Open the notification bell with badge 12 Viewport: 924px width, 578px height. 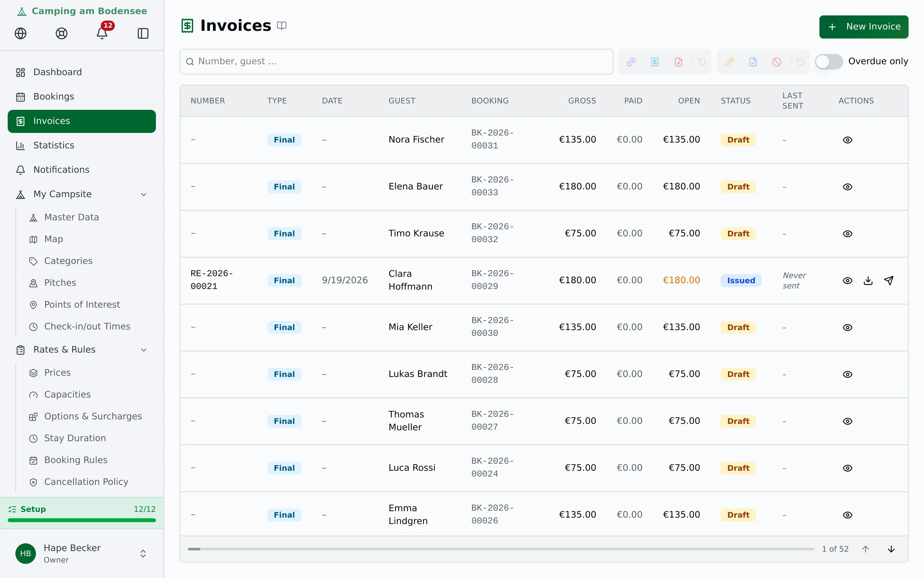[102, 33]
